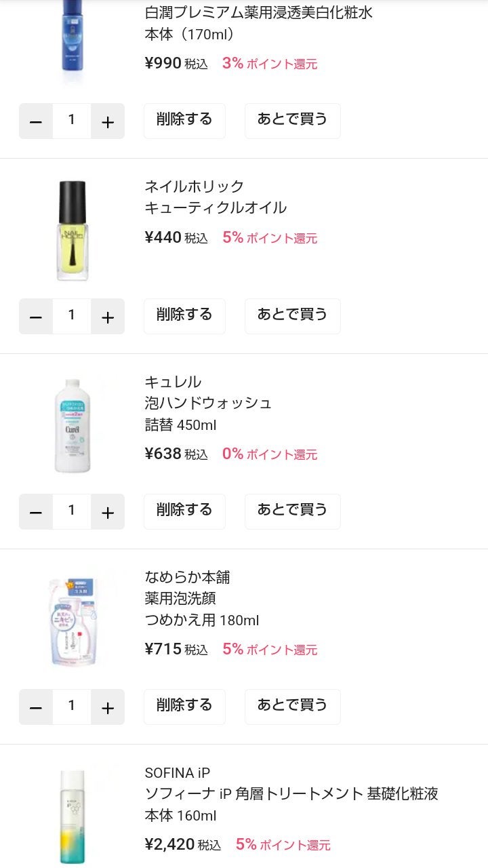Decrease なめらか本舗 薬用泡洗顔 quantity
Screen dimensions: 488x868
pyautogui.click(x=36, y=707)
